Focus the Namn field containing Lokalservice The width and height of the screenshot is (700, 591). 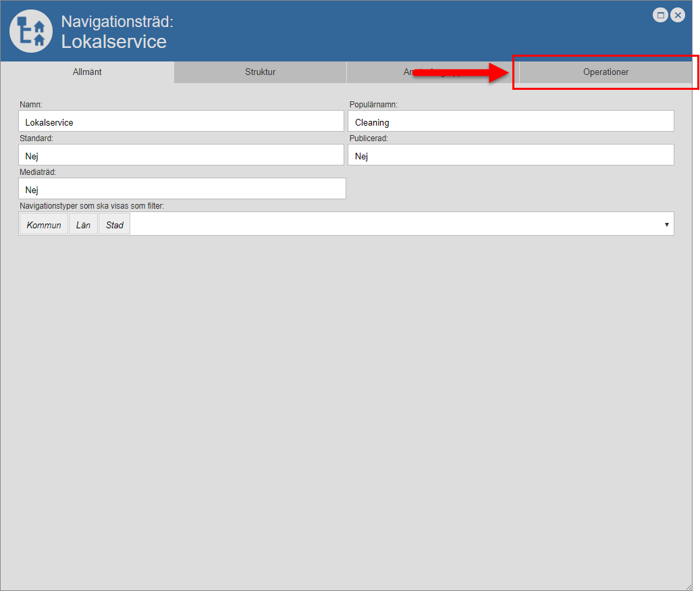[181, 122]
